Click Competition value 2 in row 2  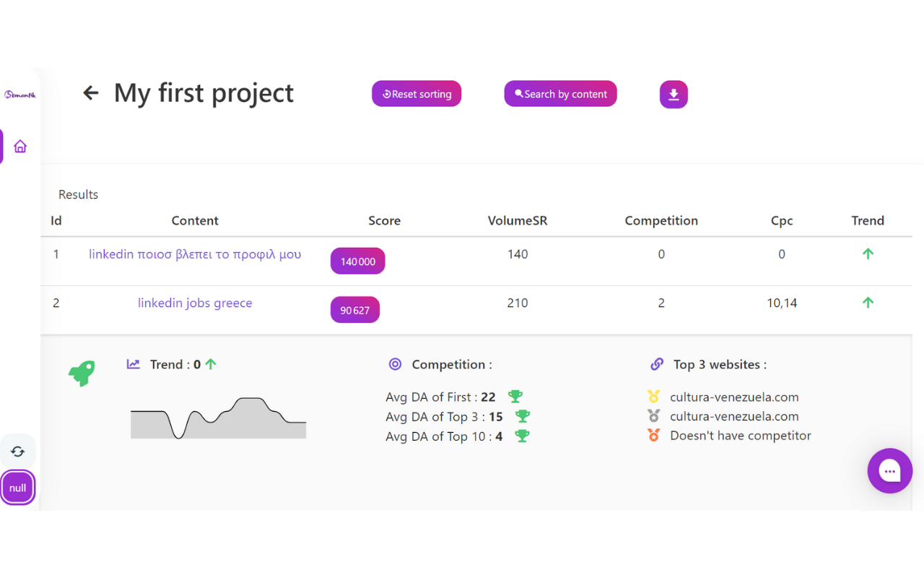pyautogui.click(x=661, y=303)
